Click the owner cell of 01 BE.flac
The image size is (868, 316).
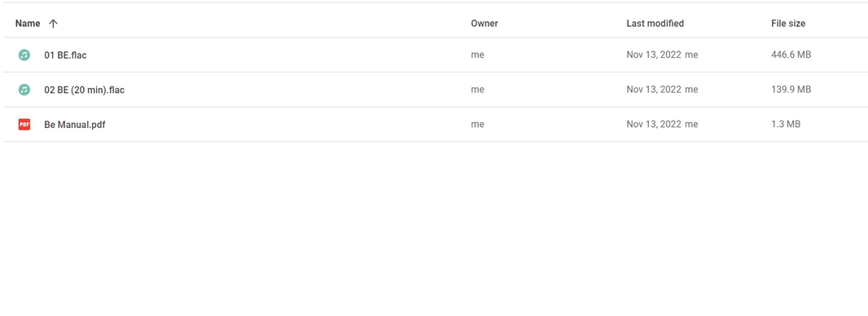(477, 55)
